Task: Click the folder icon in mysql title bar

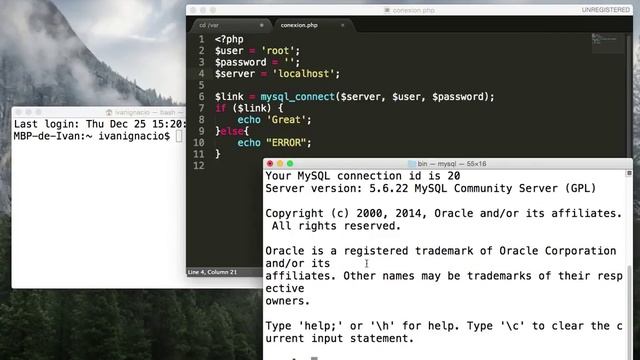Action: 412,164
